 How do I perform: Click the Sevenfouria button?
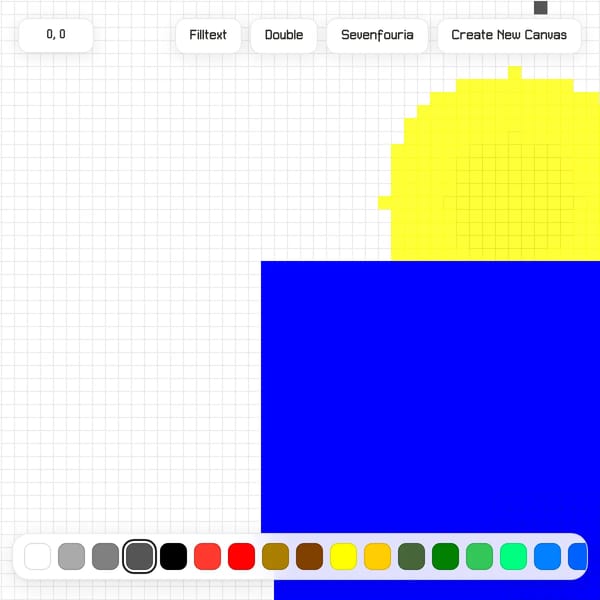click(x=377, y=35)
